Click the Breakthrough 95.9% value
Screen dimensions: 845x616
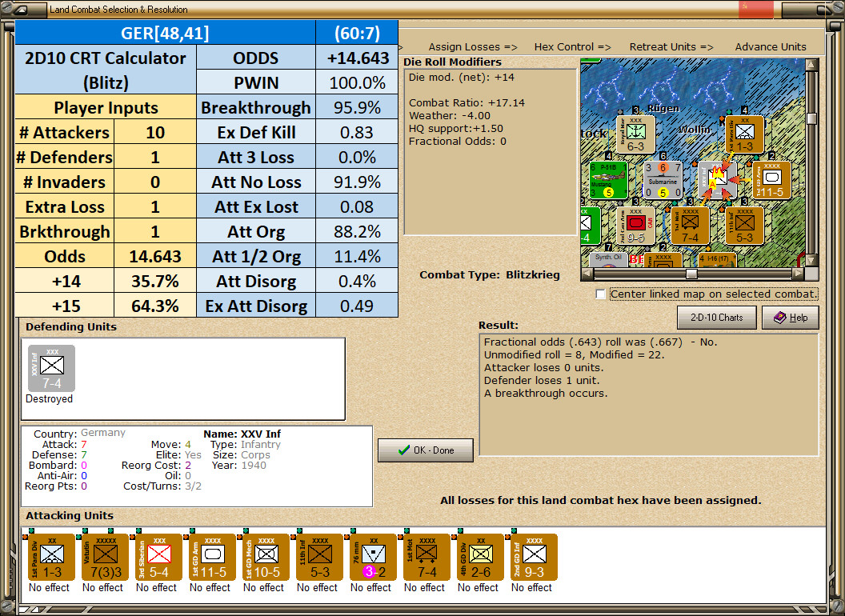tap(358, 108)
